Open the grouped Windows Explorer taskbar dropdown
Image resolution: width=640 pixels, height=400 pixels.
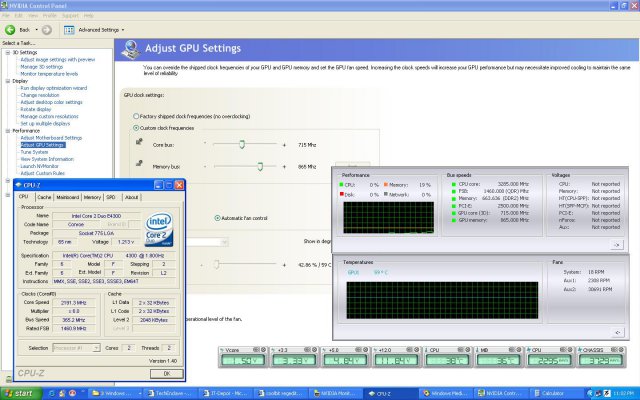140,393
